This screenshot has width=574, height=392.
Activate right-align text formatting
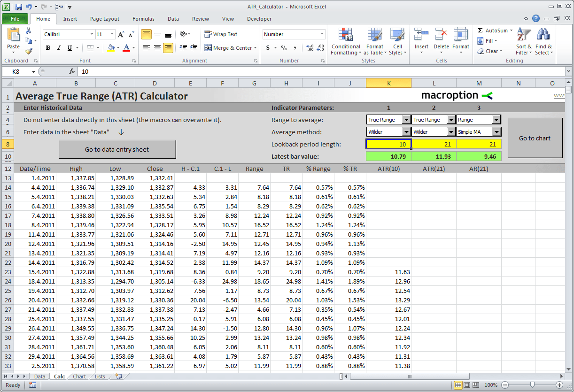point(168,48)
